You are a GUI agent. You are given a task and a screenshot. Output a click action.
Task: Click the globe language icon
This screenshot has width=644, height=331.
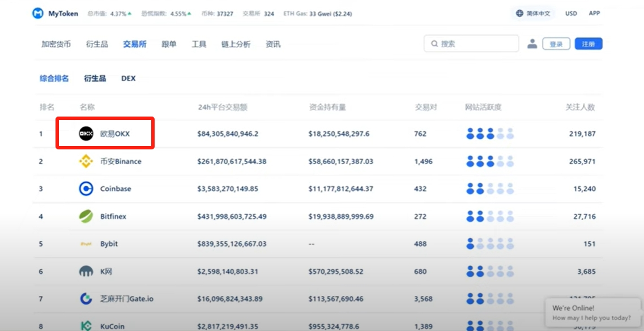pos(519,14)
